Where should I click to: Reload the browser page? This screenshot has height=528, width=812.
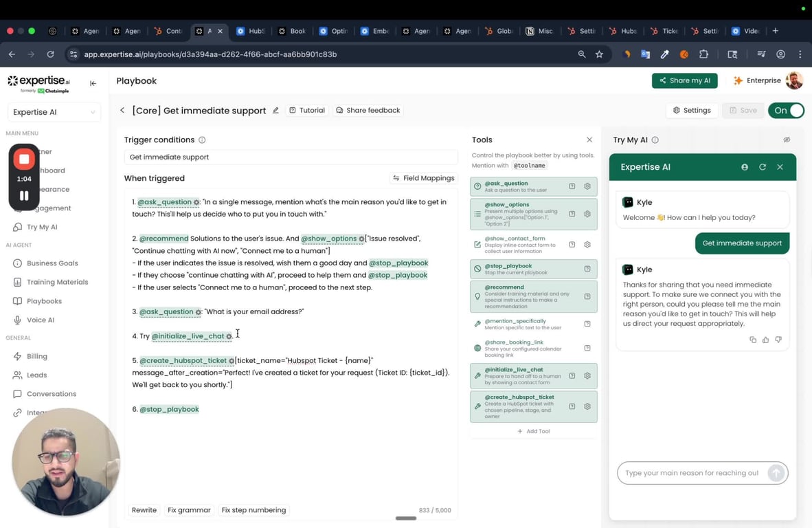click(50, 54)
